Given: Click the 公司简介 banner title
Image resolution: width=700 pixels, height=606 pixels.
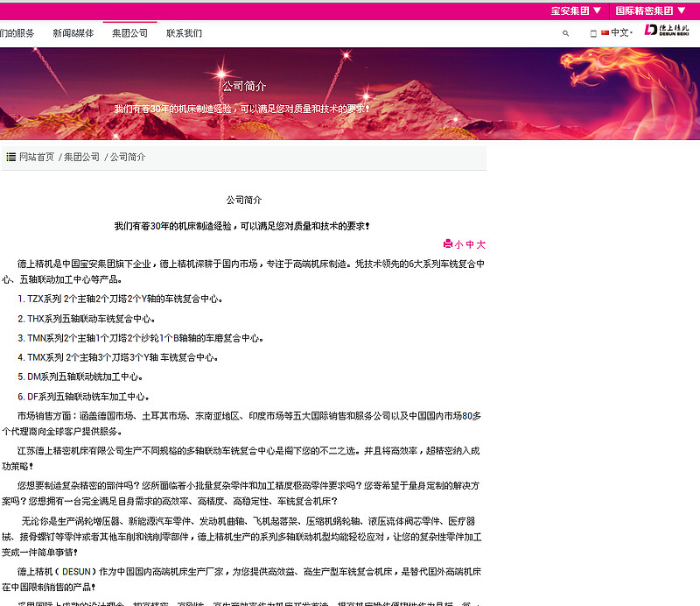Looking at the screenshot, I should pos(244,86).
